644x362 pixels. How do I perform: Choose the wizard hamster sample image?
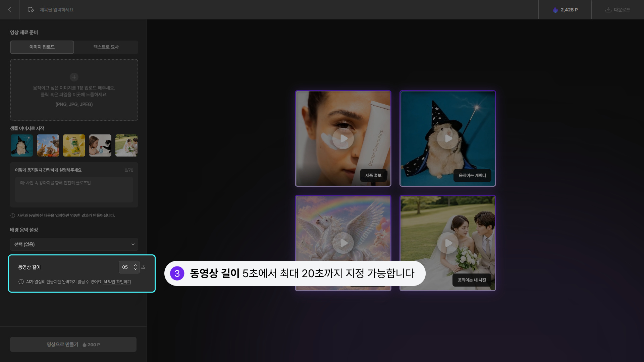pyautogui.click(x=22, y=145)
